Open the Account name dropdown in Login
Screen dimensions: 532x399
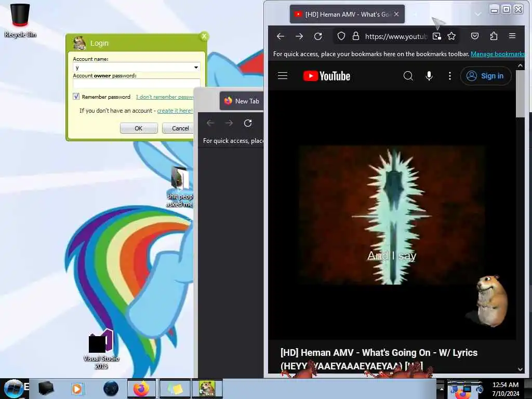click(x=196, y=68)
